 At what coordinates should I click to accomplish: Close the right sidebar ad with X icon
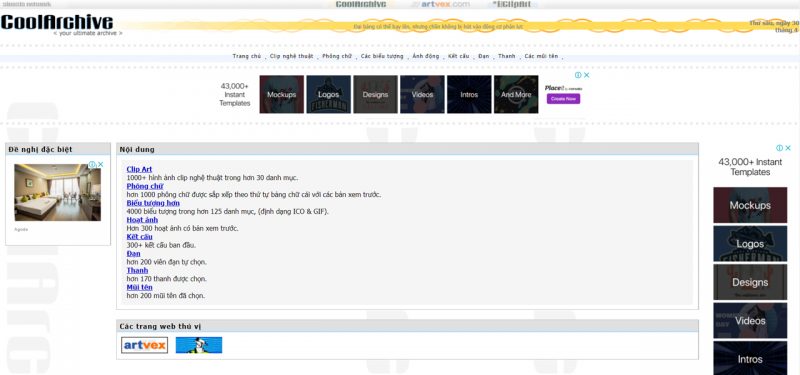pos(788,148)
